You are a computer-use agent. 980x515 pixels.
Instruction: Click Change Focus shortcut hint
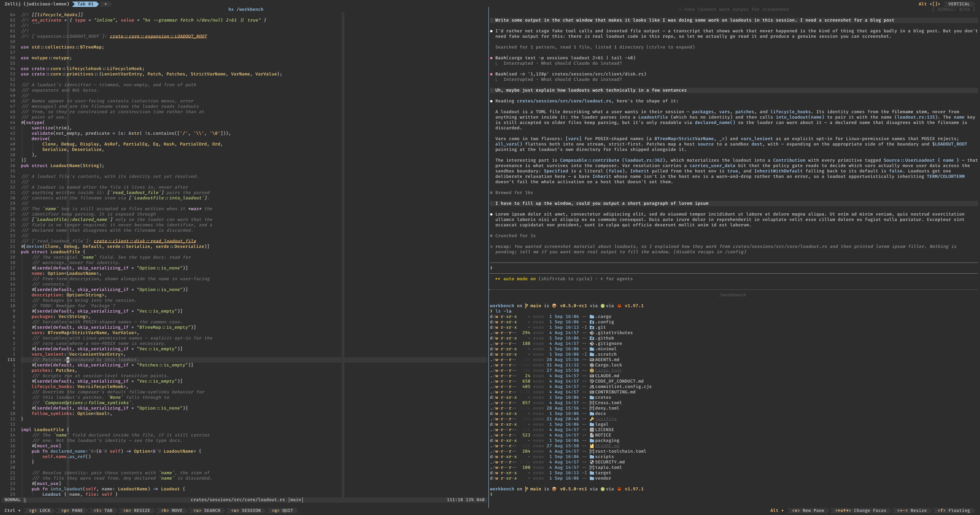tap(861, 511)
